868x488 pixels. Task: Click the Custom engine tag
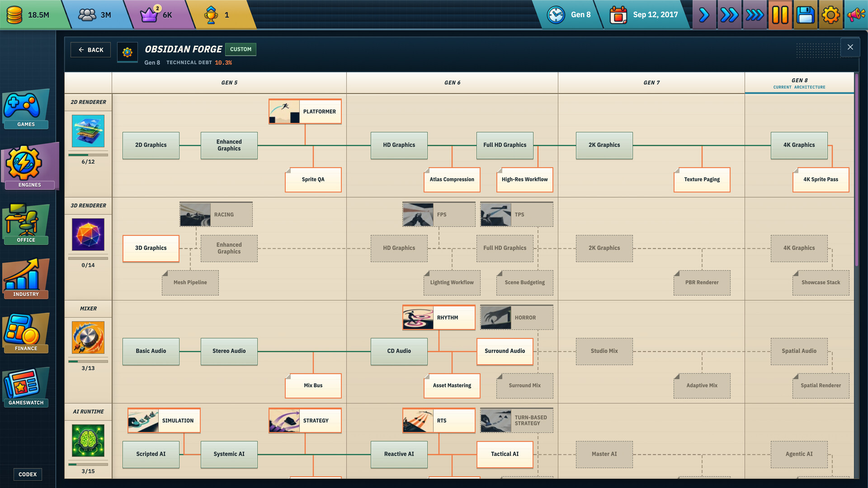tap(241, 49)
